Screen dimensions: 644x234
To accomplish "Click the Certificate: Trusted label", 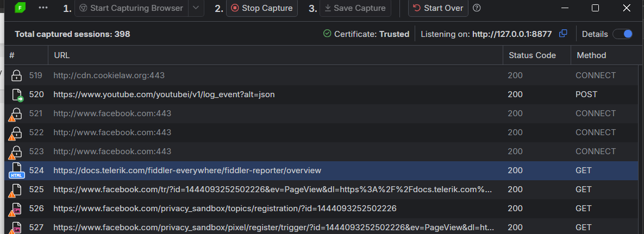I will tap(372, 34).
